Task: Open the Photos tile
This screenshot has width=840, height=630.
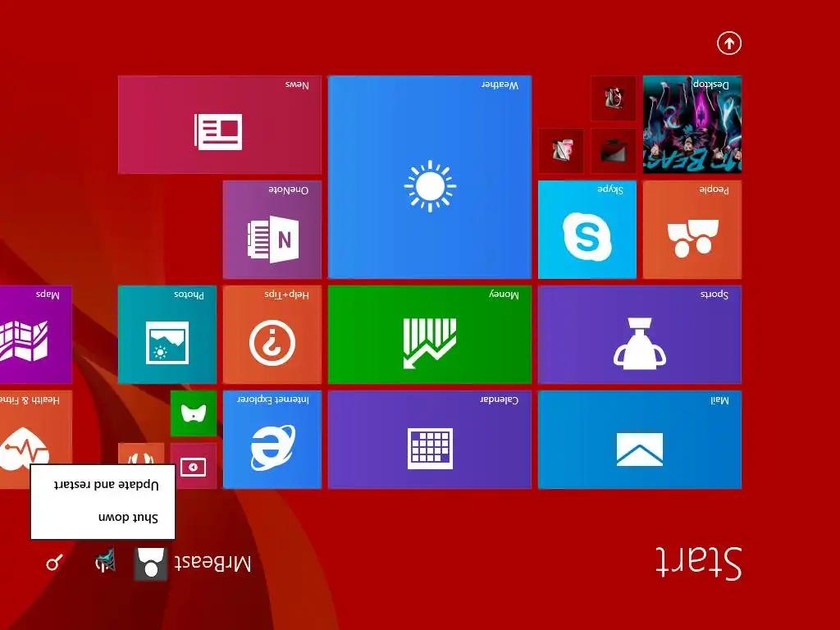Action: 167,335
